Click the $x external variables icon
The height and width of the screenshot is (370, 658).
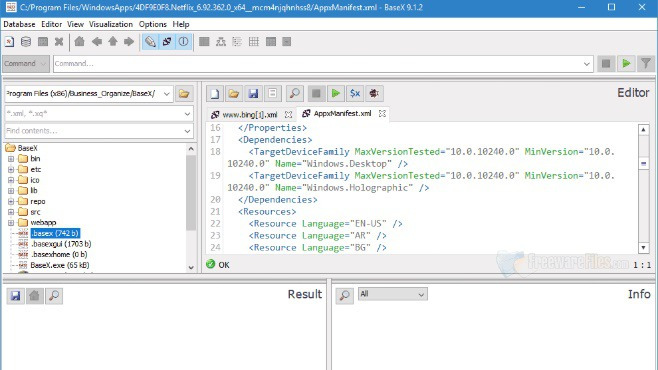pyautogui.click(x=355, y=94)
